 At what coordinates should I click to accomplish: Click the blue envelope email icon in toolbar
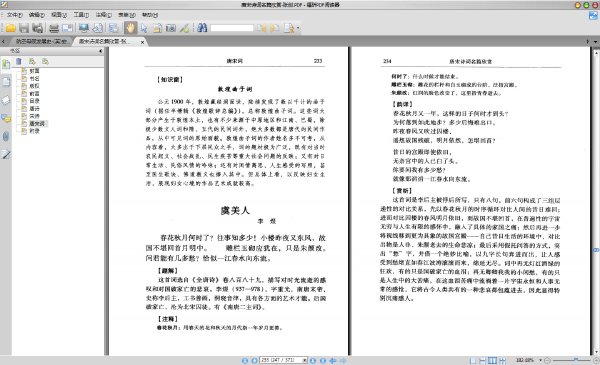click(x=67, y=28)
